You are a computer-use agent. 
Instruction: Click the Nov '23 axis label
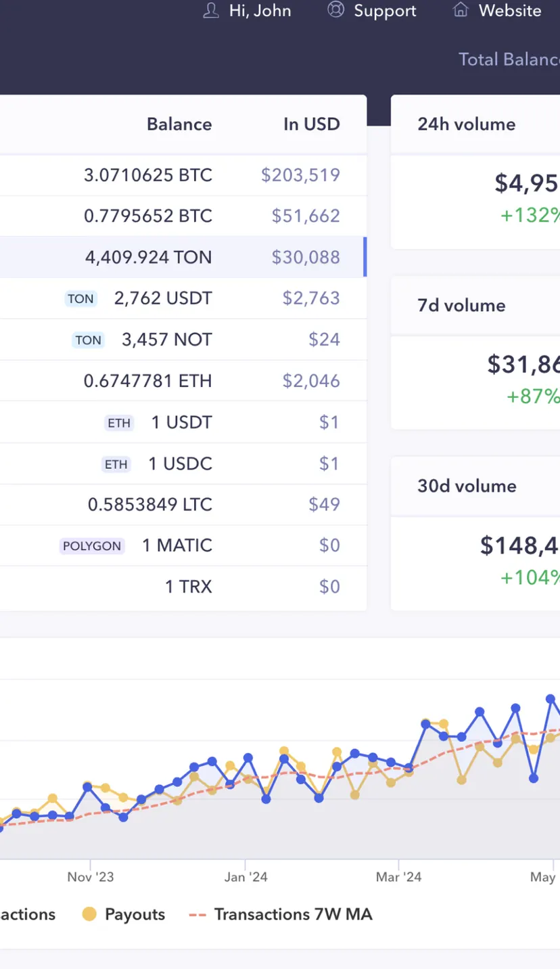coord(91,877)
